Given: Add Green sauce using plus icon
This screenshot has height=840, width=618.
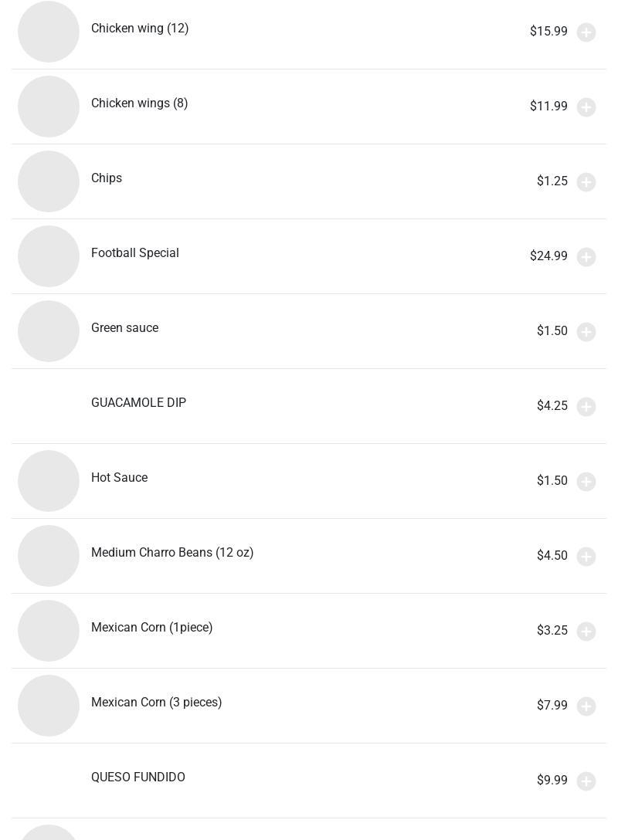Looking at the screenshot, I should [x=586, y=332].
